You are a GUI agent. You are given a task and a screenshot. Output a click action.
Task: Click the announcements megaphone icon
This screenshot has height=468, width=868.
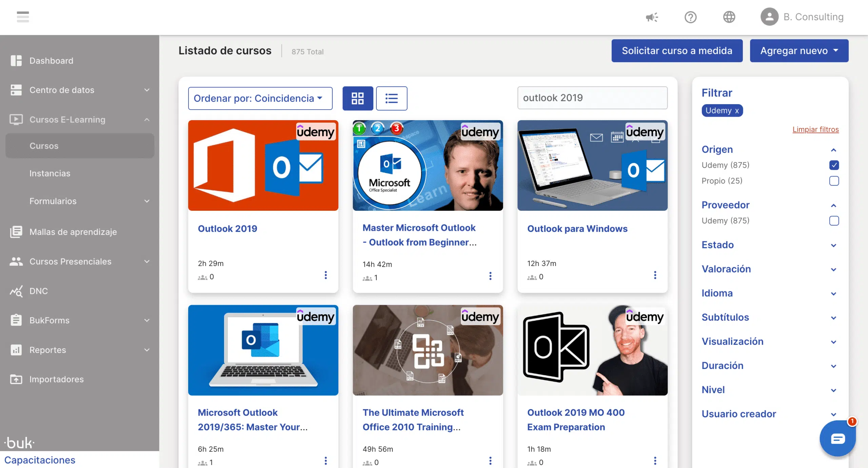point(652,17)
